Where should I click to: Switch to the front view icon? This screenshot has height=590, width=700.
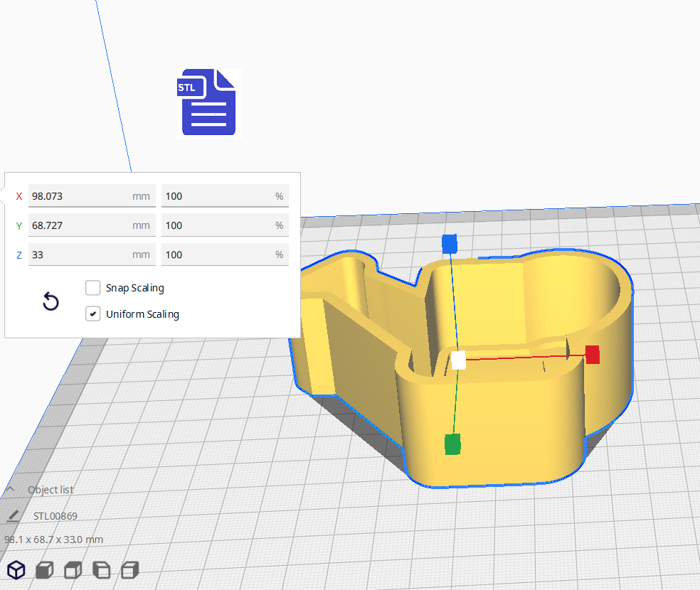tap(43, 569)
